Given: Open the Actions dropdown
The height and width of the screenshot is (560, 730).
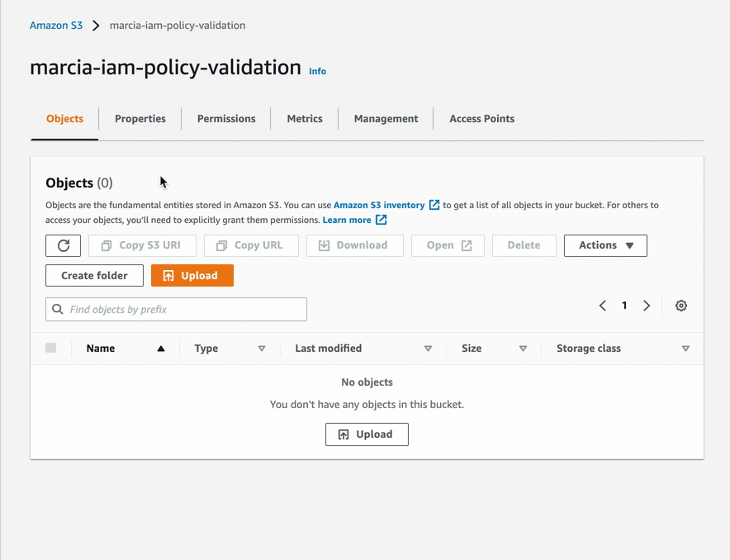Looking at the screenshot, I should point(605,245).
